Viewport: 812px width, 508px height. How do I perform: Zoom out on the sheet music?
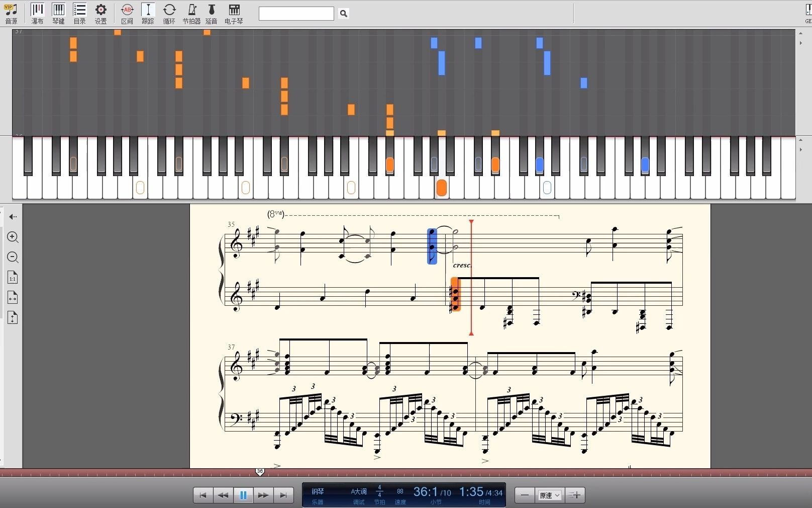click(13, 258)
